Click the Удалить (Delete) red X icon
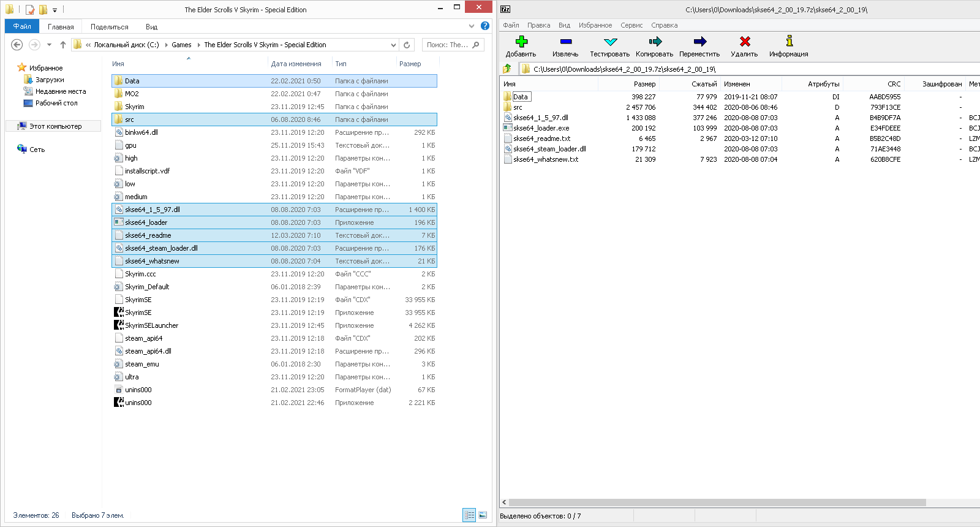Screen dimensions: 980x527 coord(745,42)
